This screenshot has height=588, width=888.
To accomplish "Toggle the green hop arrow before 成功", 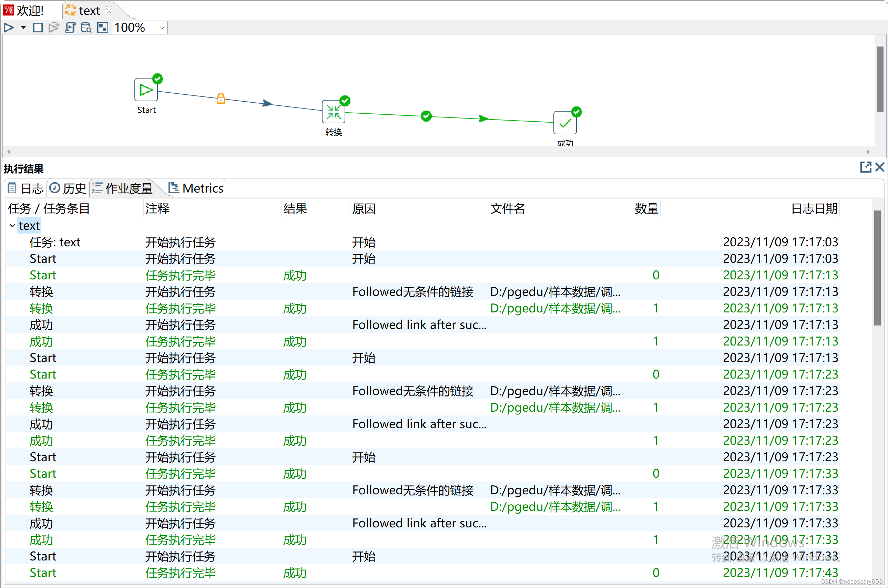I will [483, 118].
